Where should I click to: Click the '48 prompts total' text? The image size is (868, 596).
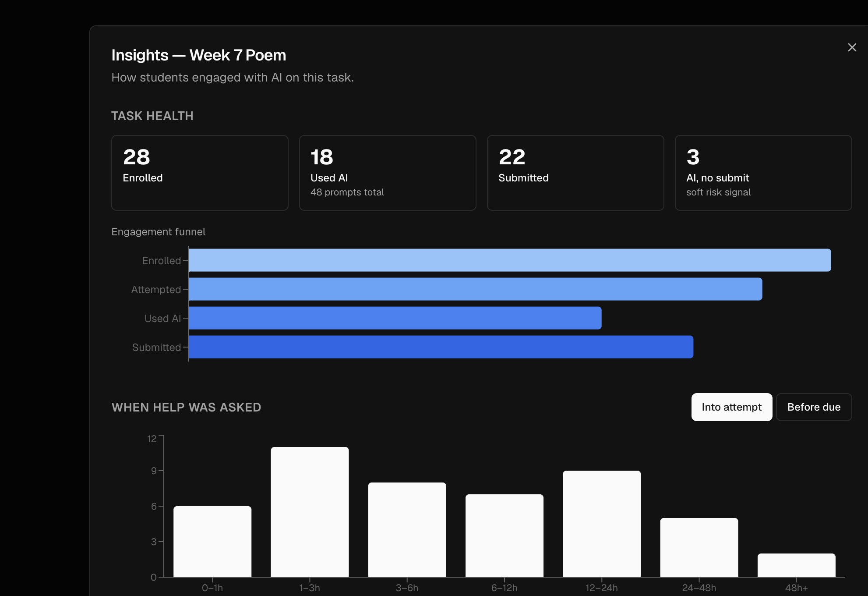point(347,192)
